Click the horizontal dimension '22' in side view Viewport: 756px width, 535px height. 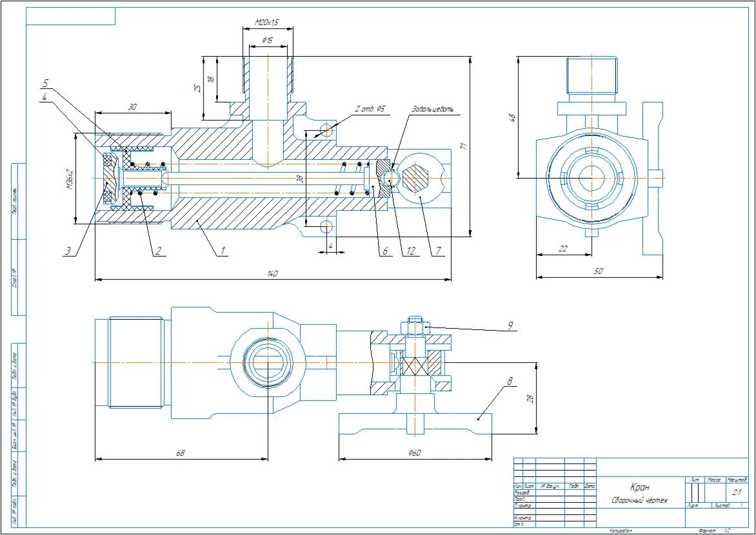[562, 249]
